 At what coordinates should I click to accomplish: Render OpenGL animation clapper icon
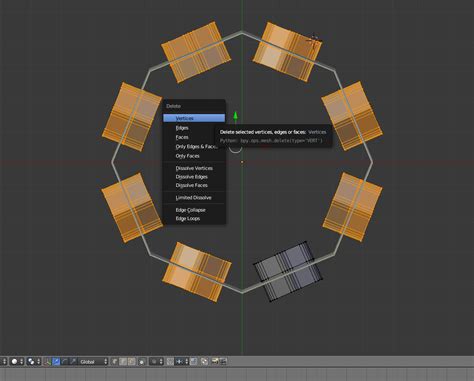[x=223, y=362]
